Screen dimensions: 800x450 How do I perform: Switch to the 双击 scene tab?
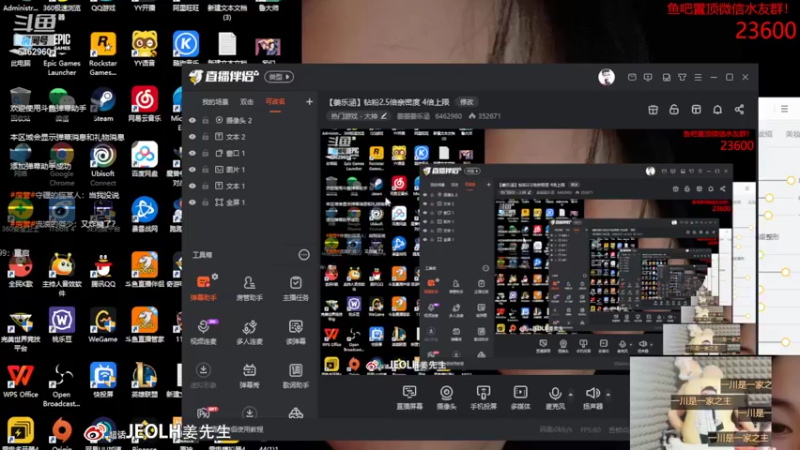pyautogui.click(x=247, y=102)
